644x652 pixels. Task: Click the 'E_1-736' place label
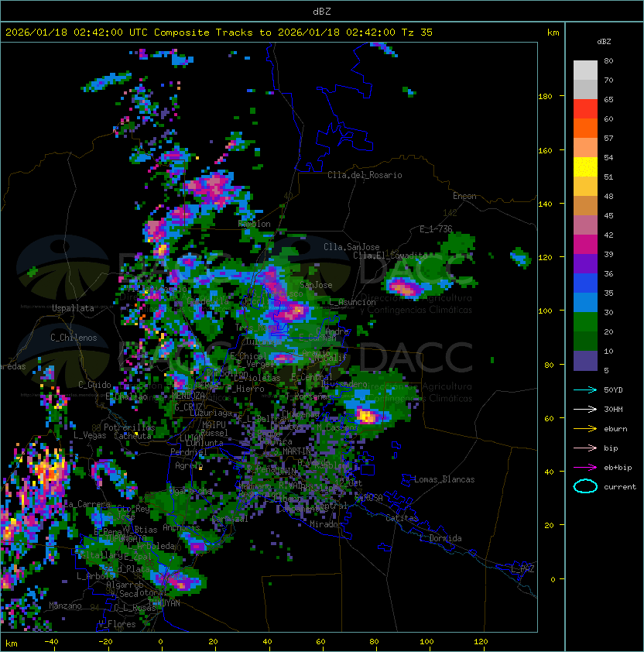tap(436, 229)
